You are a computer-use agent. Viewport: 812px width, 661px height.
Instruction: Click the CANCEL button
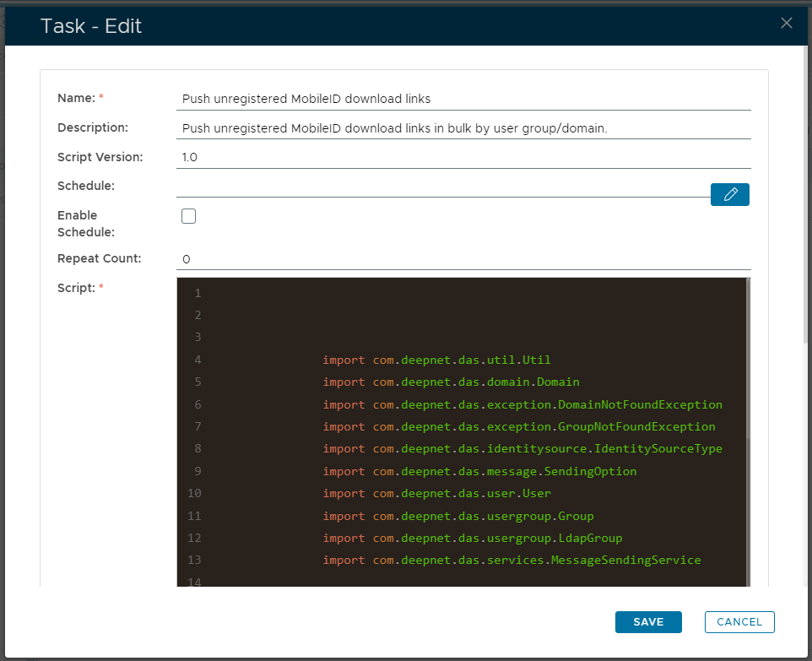[x=739, y=621]
